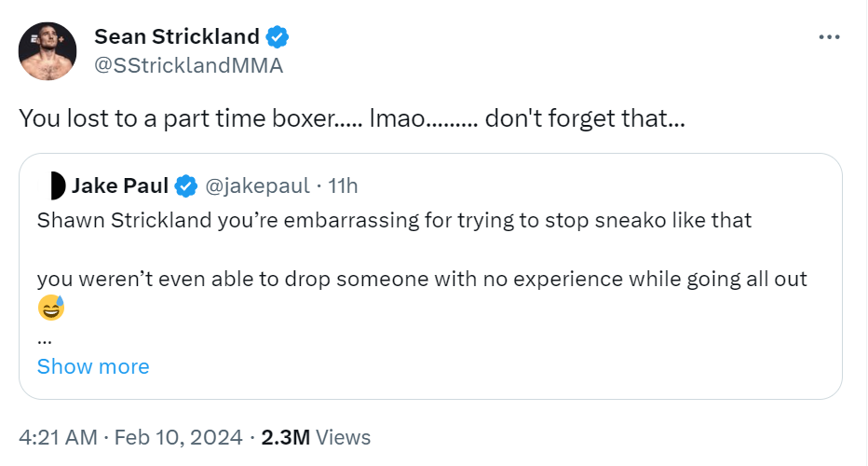
Task: Expand quoted tweet with Show more
Action: coord(93,366)
